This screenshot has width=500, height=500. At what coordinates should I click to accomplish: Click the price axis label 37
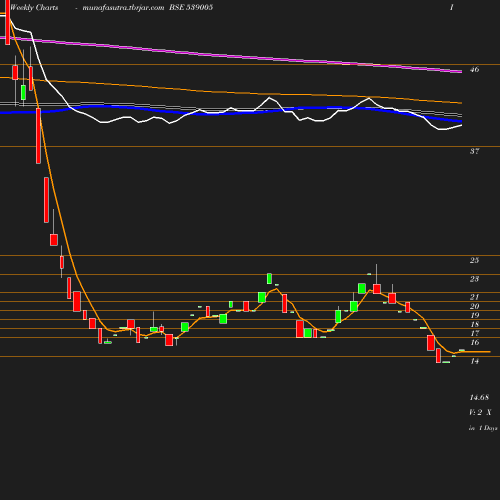(474, 151)
